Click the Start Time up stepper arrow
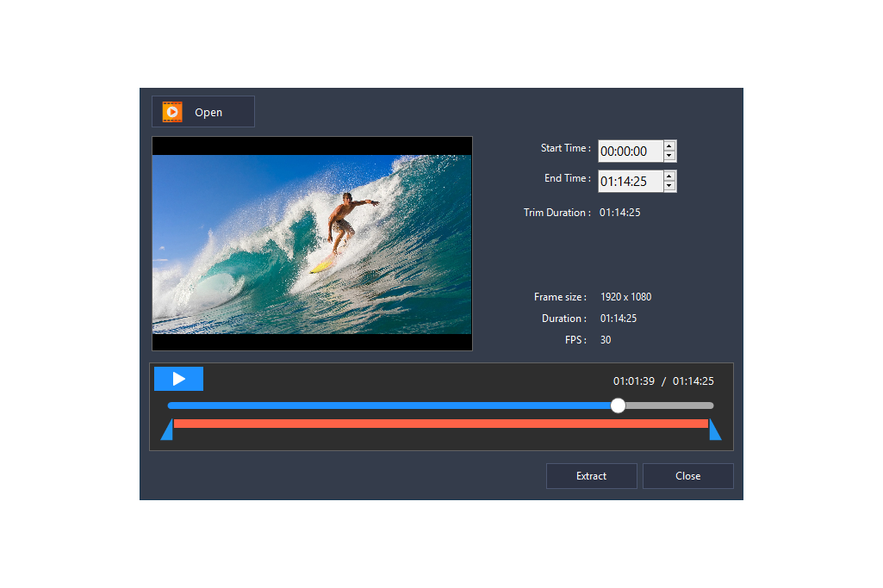The height and width of the screenshot is (588, 883). (x=669, y=146)
